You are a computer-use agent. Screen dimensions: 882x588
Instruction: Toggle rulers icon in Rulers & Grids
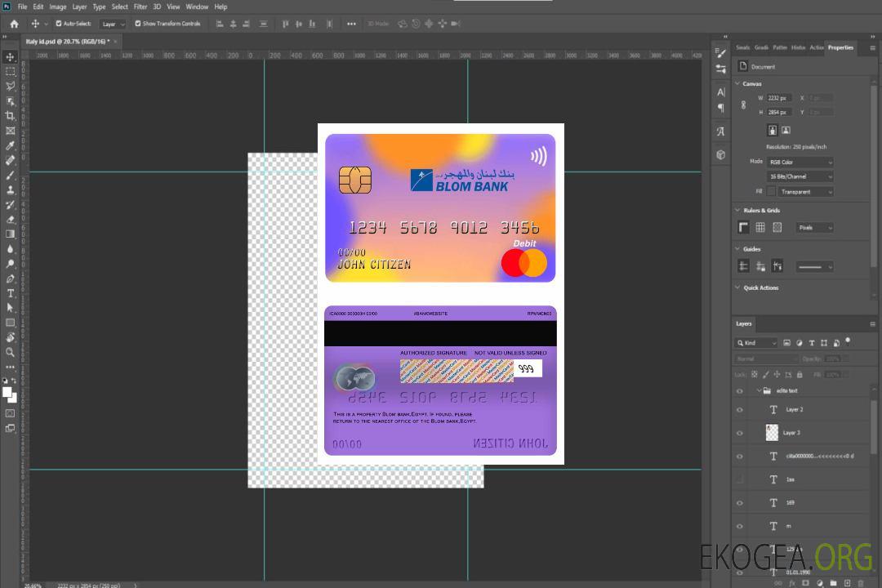pos(743,227)
